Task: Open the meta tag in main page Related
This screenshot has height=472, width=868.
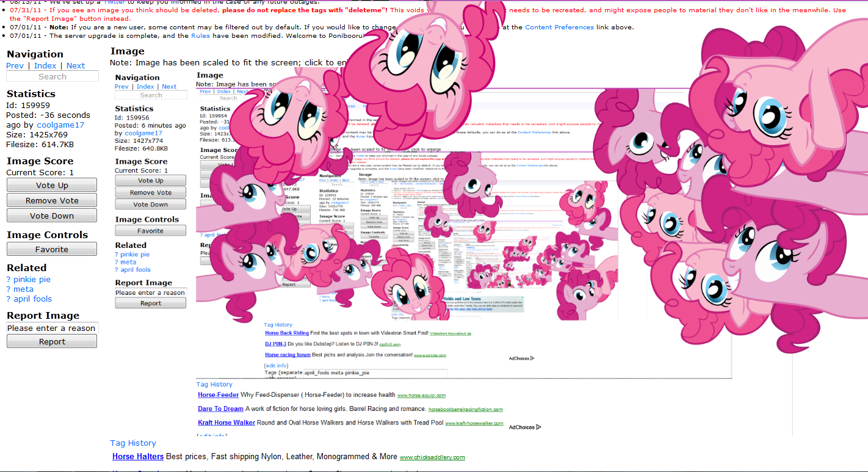Action: tap(23, 289)
